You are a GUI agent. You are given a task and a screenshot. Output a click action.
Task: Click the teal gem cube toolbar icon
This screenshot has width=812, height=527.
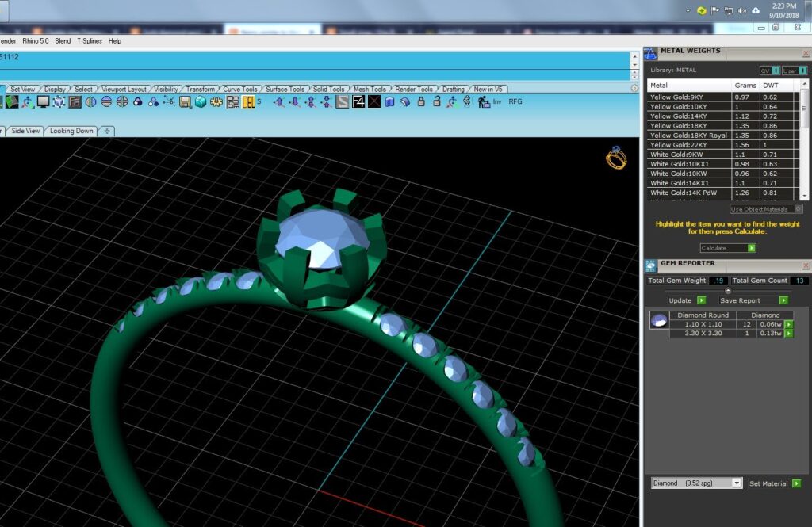pos(201,102)
